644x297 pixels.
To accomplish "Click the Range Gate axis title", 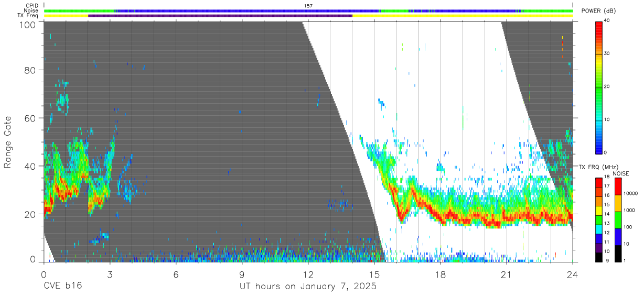I will (8, 142).
